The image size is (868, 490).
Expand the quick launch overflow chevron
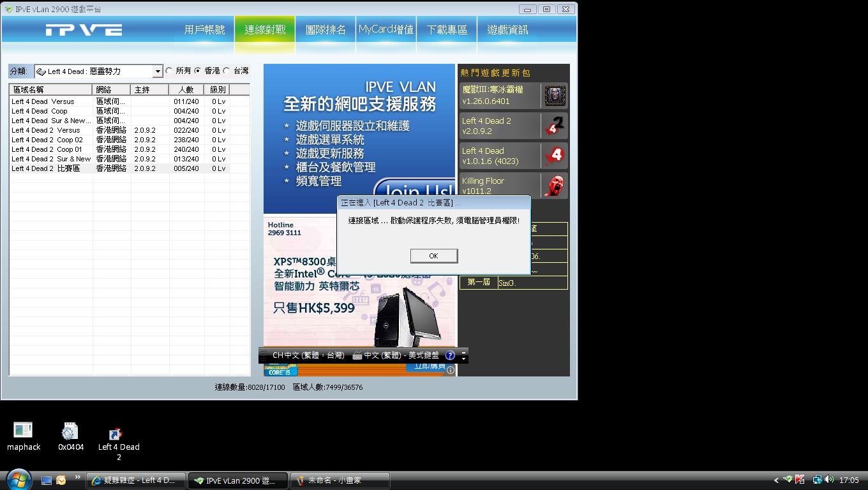click(x=78, y=477)
